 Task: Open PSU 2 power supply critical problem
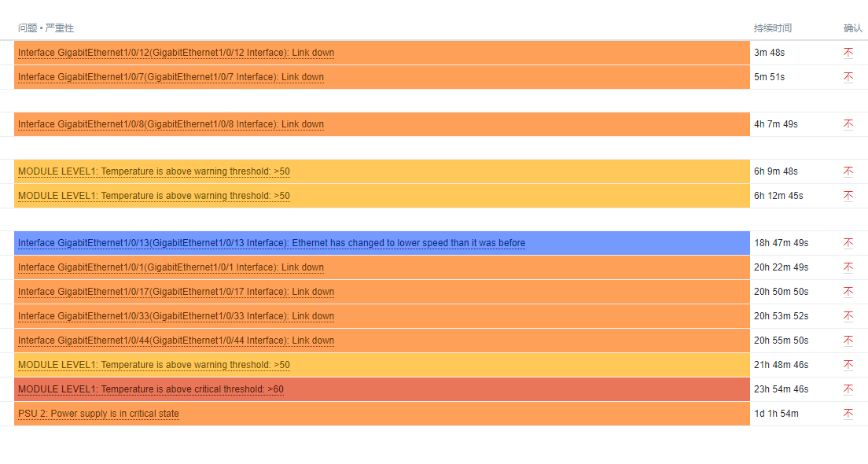(98, 414)
